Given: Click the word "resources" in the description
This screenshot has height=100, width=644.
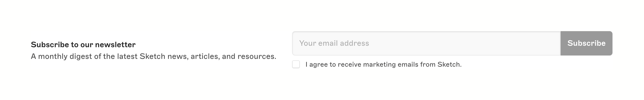Looking at the screenshot, I should (256, 56).
